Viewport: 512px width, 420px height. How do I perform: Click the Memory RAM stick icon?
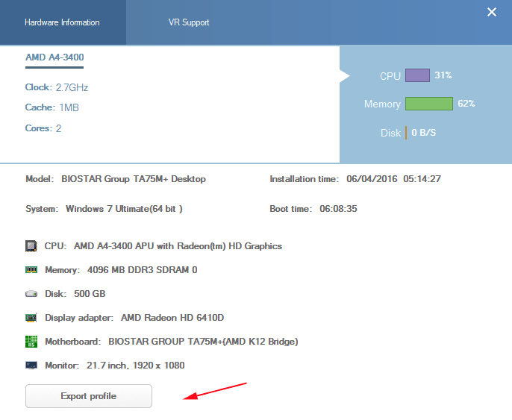coord(31,270)
